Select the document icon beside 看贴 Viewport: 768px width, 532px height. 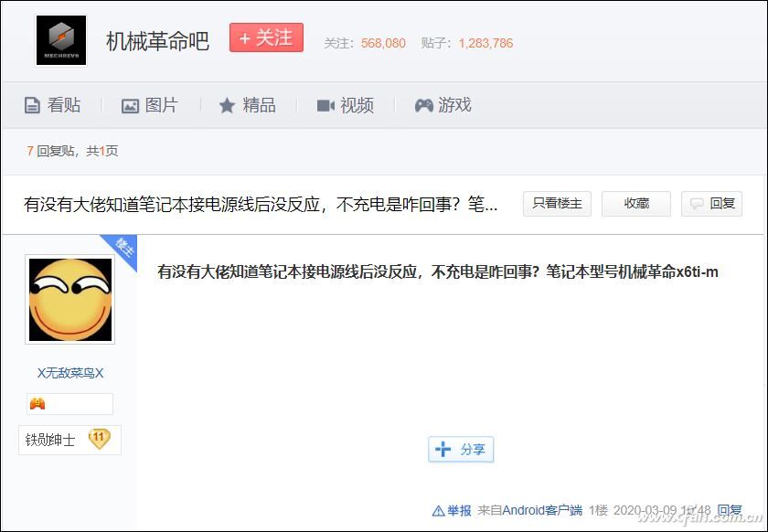tap(34, 104)
